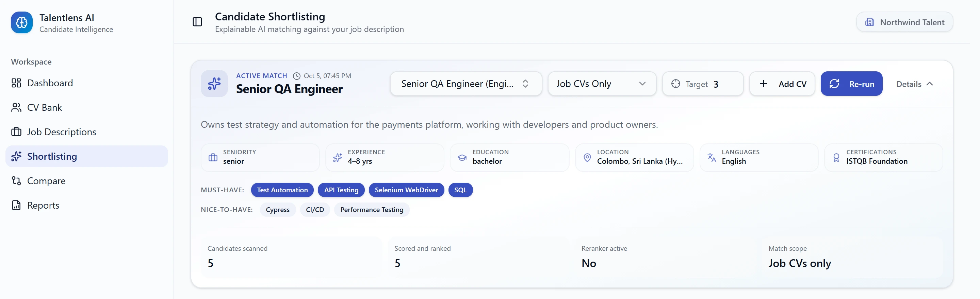Click the Northwind Talent organization button
The width and height of the screenshot is (980, 299).
coord(904,22)
